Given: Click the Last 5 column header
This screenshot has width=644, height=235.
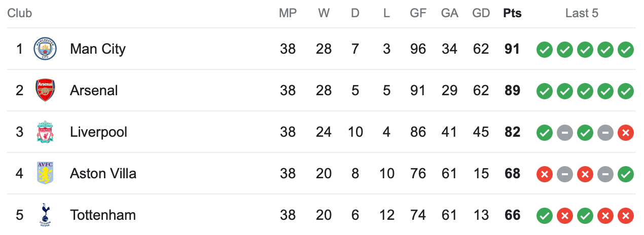Looking at the screenshot, I should coord(582,13).
